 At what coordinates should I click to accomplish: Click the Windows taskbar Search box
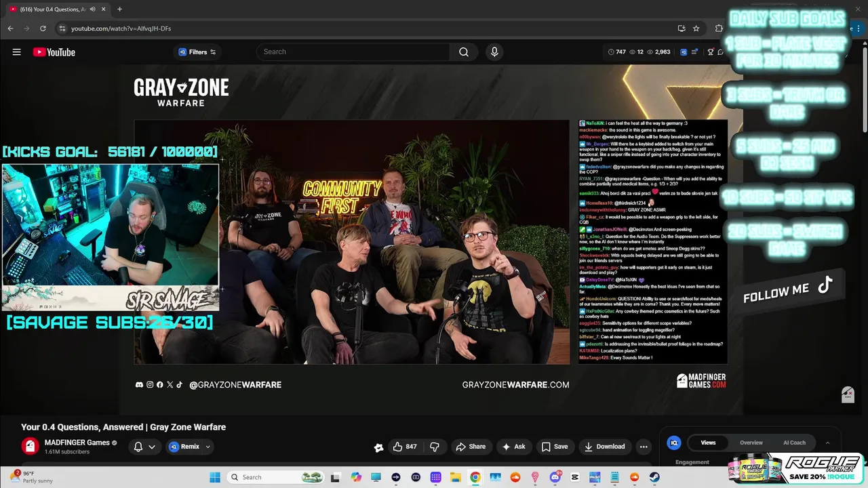(x=275, y=477)
